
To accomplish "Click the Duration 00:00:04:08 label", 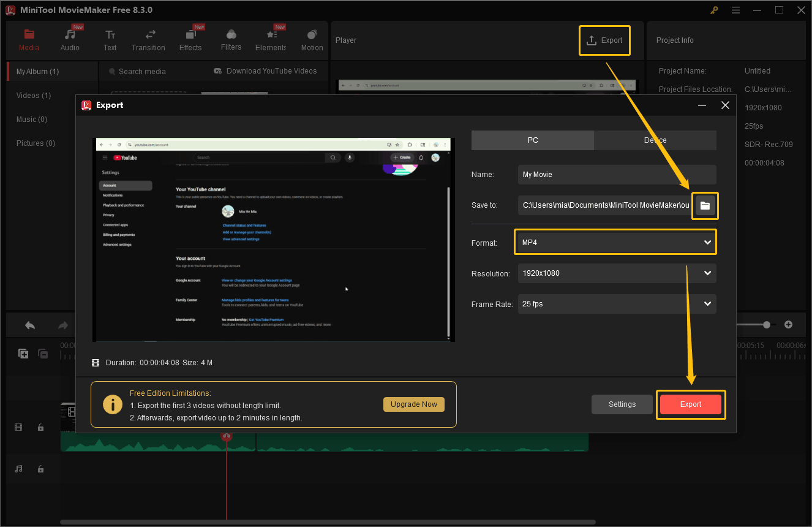I will pos(142,363).
